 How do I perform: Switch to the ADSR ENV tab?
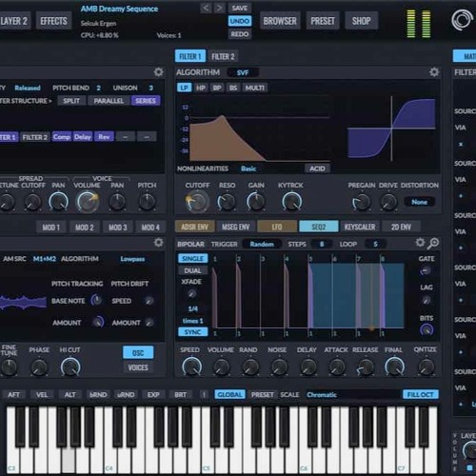pyautogui.click(x=194, y=227)
